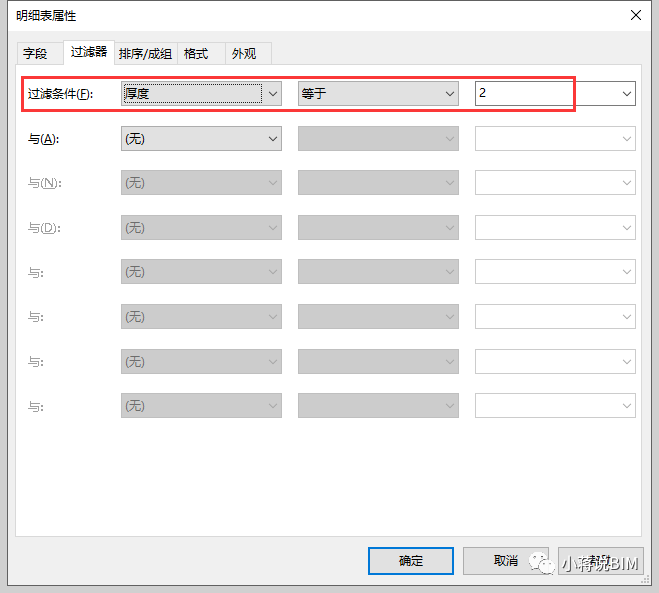The height and width of the screenshot is (593, 659).
Task: Expand the filter value dropdown arrow
Action: 627,93
